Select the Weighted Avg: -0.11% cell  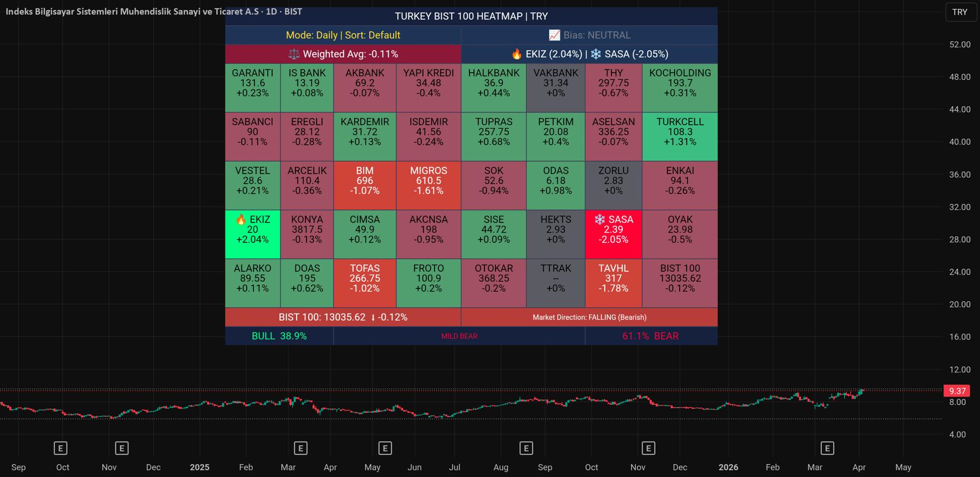click(343, 54)
